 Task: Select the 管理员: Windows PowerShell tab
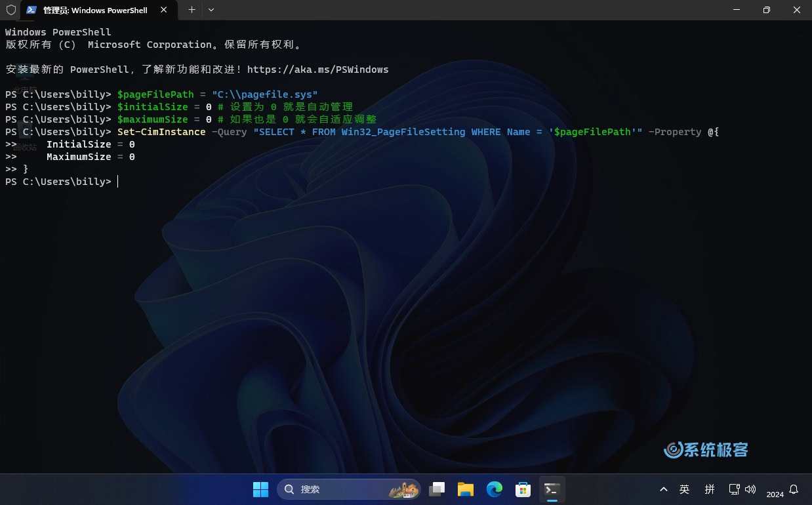pyautogui.click(x=98, y=10)
